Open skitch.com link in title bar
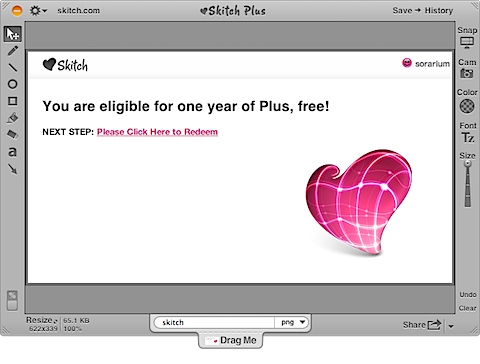The height and width of the screenshot is (364, 480). click(79, 11)
